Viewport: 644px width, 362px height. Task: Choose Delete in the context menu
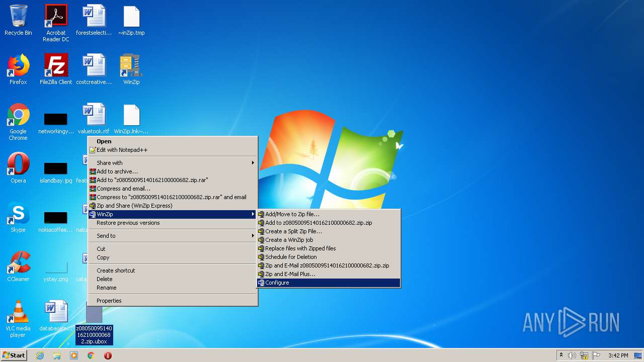[173, 279]
